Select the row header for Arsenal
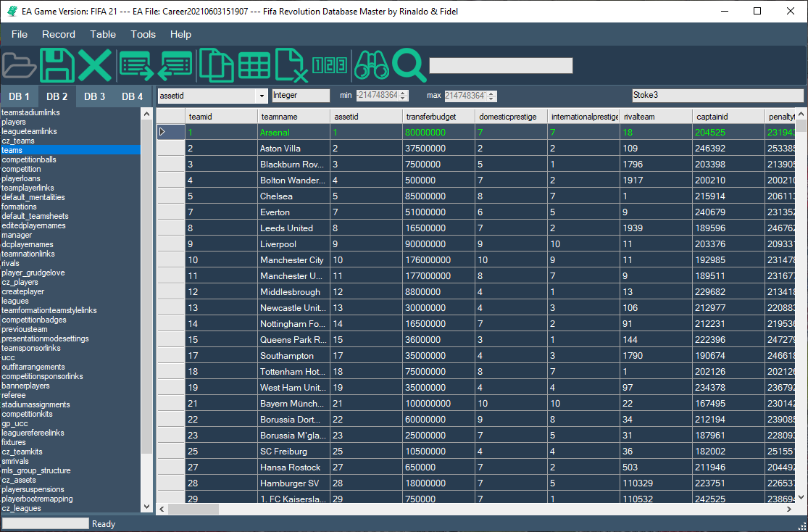 [x=170, y=132]
